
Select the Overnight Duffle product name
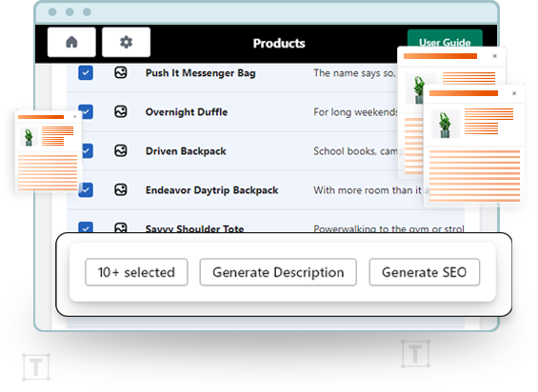pos(187,112)
